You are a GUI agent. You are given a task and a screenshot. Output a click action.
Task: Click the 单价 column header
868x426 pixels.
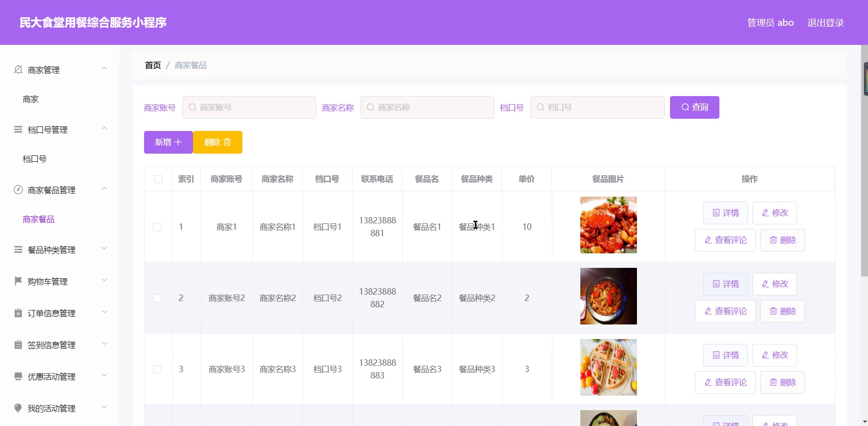click(x=526, y=179)
